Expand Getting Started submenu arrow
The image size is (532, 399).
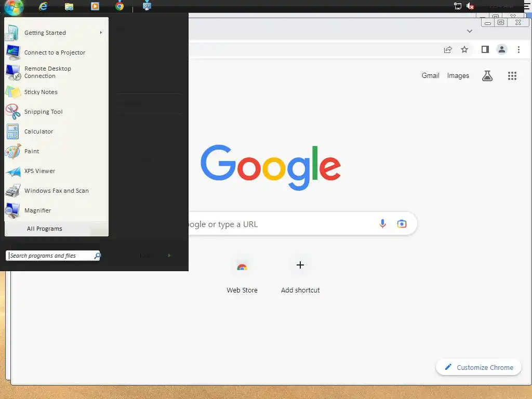tap(101, 33)
